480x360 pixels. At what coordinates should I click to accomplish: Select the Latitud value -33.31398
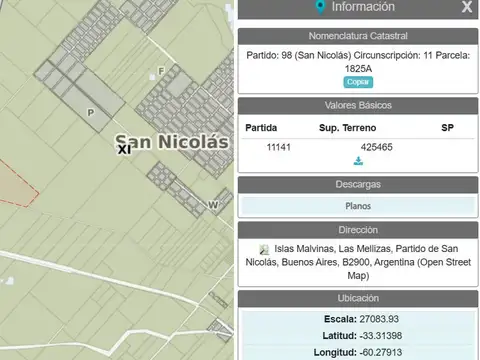pyautogui.click(x=381, y=336)
